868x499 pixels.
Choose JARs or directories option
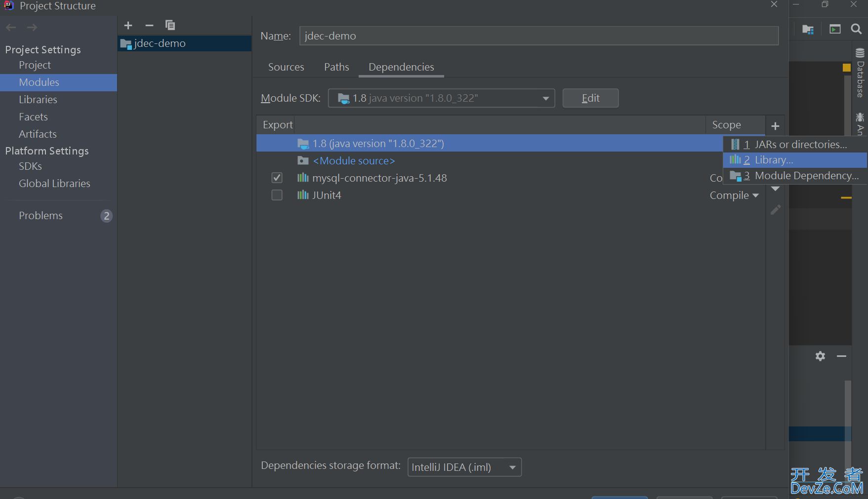795,145
